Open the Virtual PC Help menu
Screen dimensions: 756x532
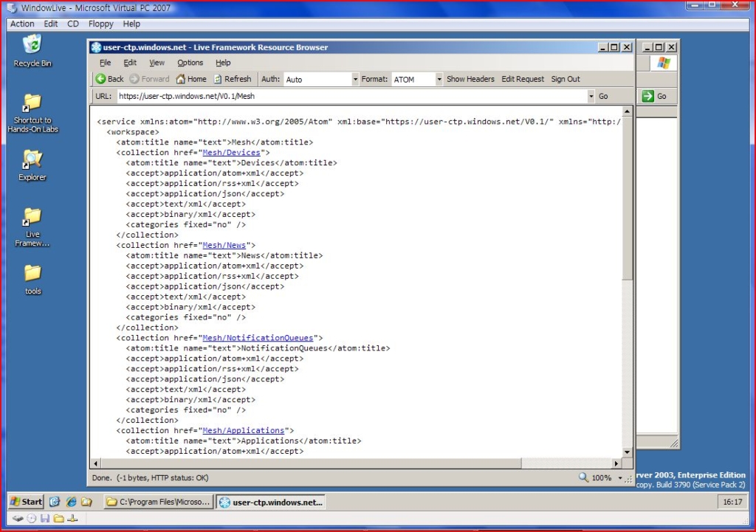coord(131,24)
